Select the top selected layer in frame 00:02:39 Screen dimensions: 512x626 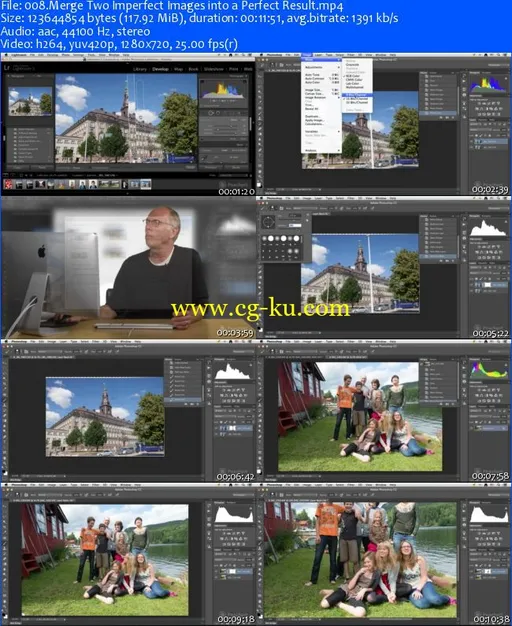tap(490, 142)
